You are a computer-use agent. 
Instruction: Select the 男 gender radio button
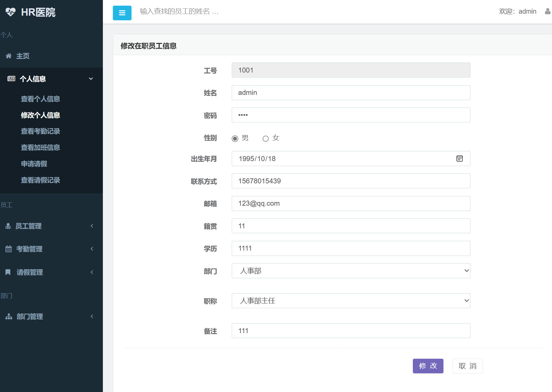[x=235, y=138]
